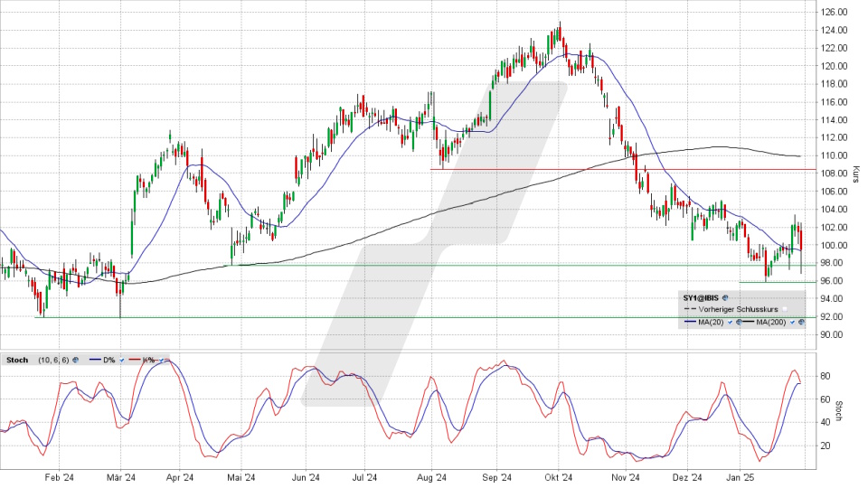The height and width of the screenshot is (488, 868).
Task: Click the Stoch vertical axis title
Action: (x=838, y=411)
